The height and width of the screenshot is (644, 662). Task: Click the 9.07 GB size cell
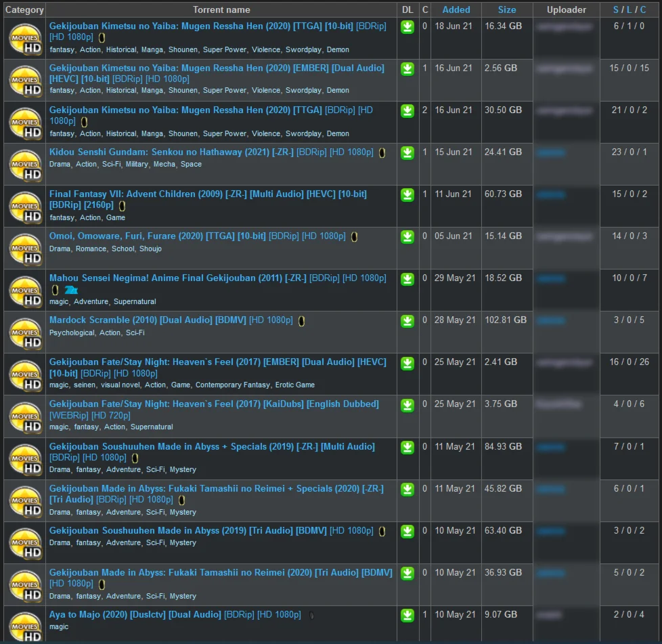click(501, 614)
